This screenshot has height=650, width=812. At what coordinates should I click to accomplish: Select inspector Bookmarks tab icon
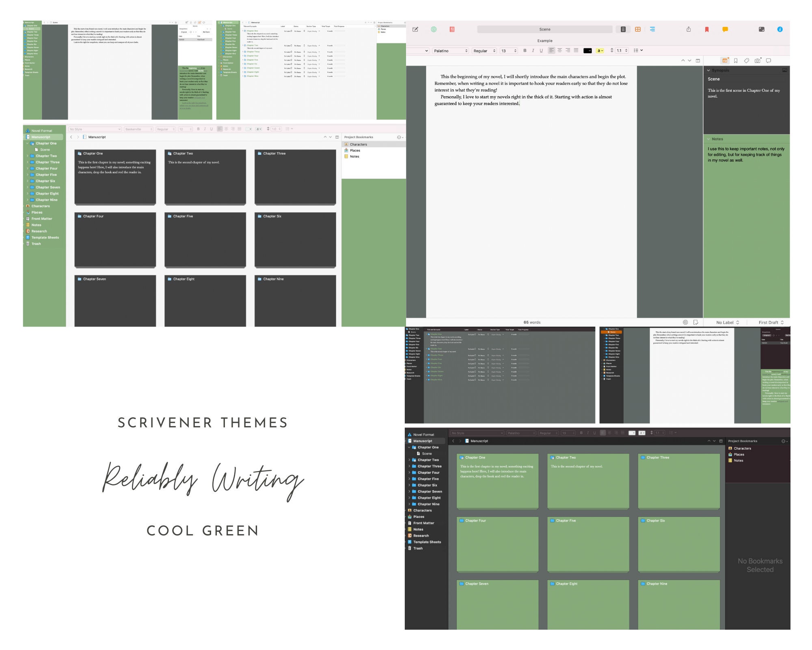[736, 61]
